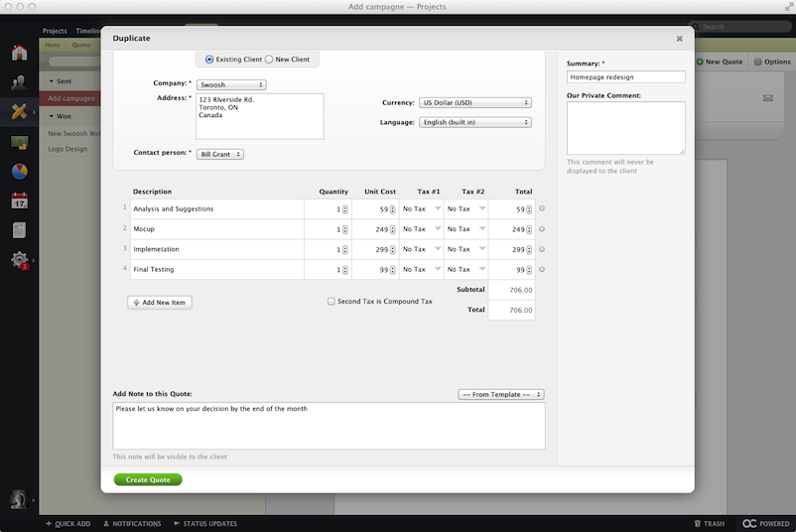
Task: Click the envelope icon behind the dialog
Action: point(767,98)
